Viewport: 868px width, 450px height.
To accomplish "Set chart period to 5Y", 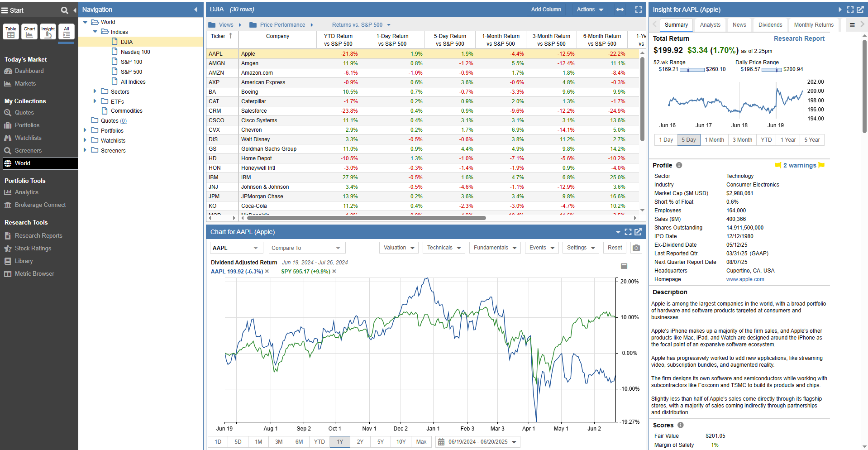I will pos(381,442).
